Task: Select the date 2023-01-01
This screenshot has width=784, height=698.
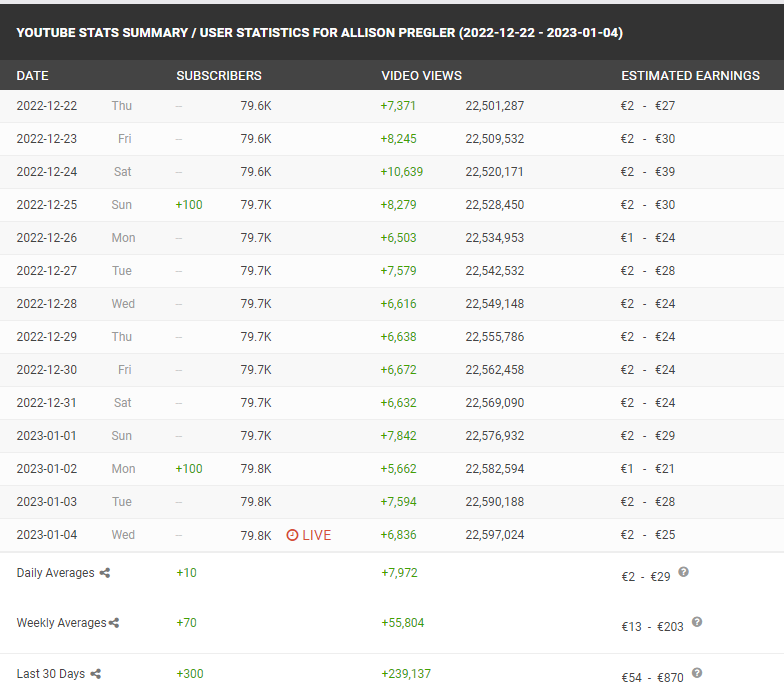Action: tap(47, 436)
